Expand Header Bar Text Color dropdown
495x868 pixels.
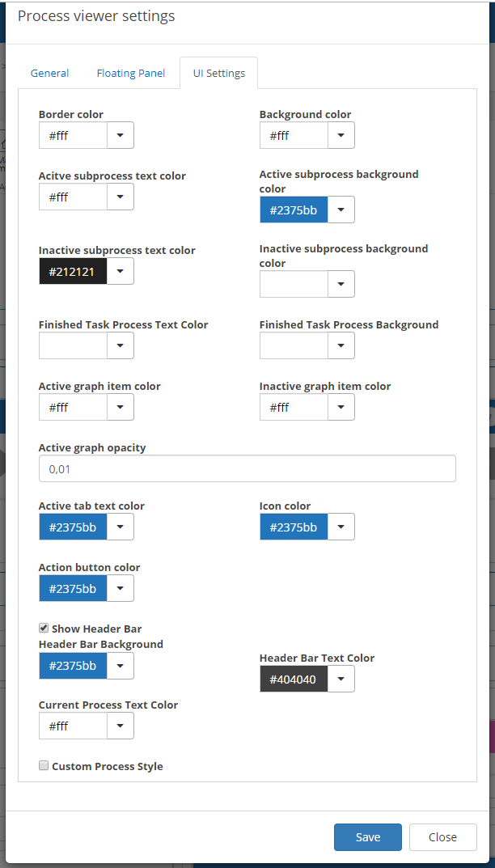[x=341, y=679]
